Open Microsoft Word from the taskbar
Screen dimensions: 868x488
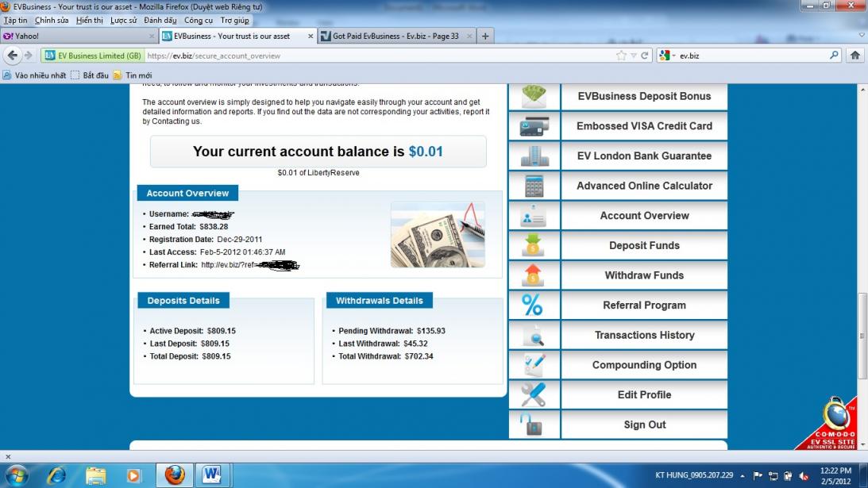(x=211, y=475)
